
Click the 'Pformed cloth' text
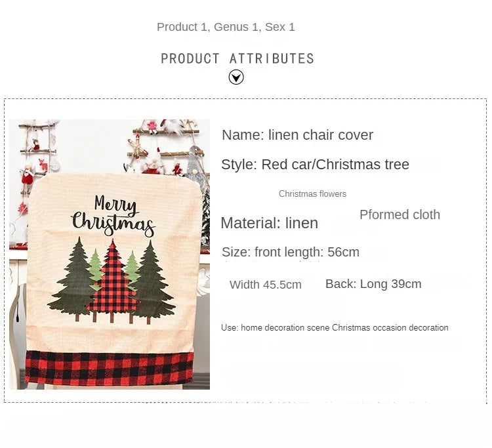coord(400,214)
